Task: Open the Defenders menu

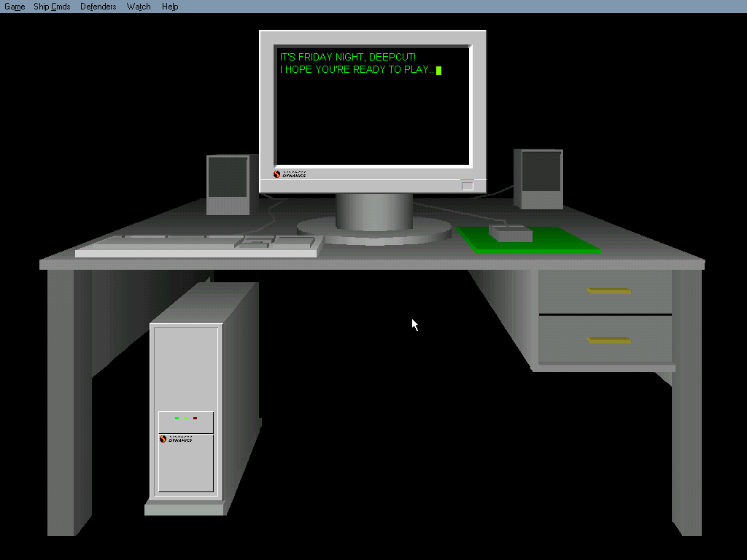Action: [x=98, y=7]
